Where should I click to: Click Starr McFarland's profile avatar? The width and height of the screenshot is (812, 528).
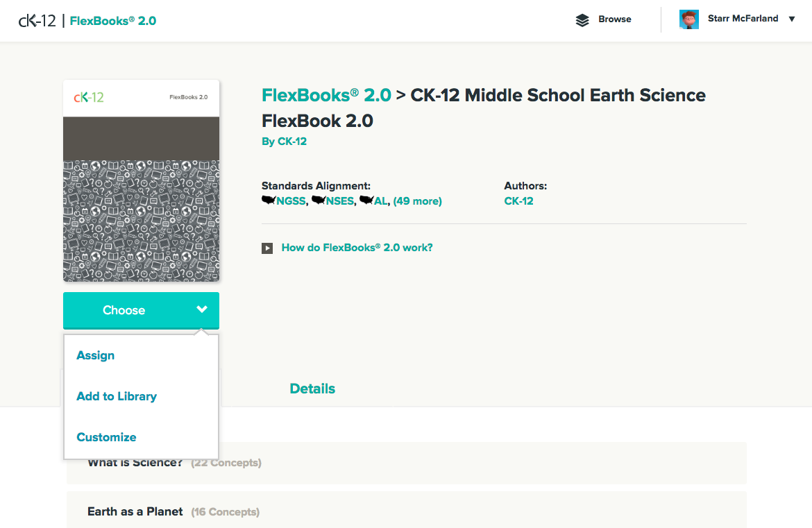[x=688, y=19]
